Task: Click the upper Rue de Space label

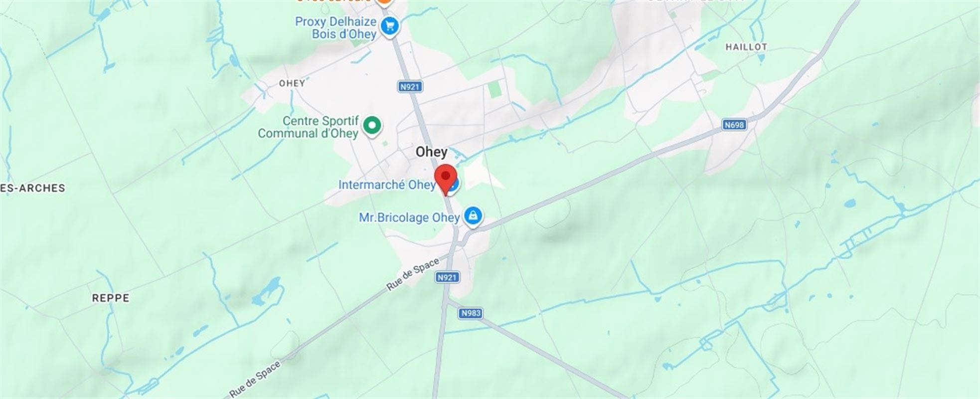Action: click(x=413, y=274)
